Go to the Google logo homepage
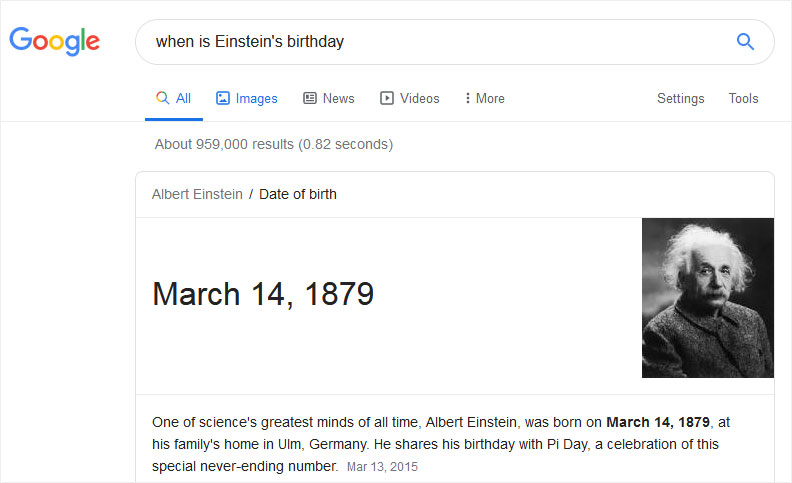792x483 pixels. [x=55, y=41]
